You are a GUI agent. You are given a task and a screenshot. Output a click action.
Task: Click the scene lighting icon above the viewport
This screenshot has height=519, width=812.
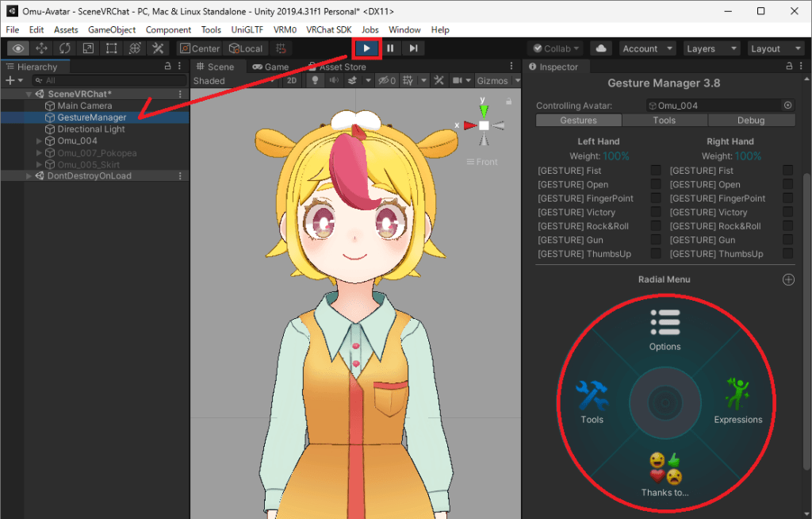[x=315, y=80]
